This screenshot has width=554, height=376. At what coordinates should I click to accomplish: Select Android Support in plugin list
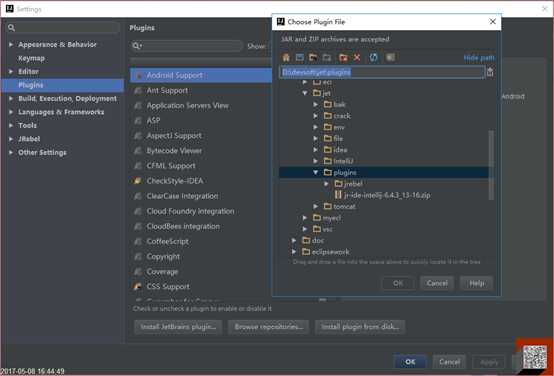point(201,76)
